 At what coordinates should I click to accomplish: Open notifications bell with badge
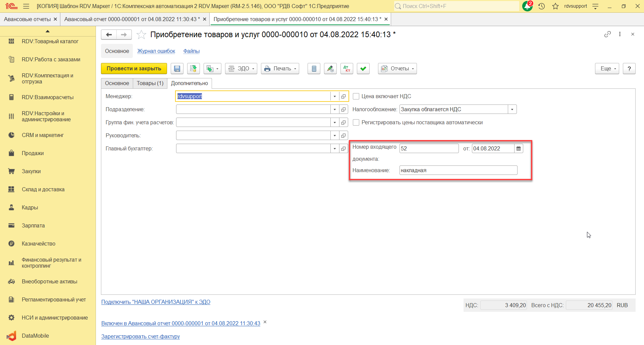coord(527,6)
